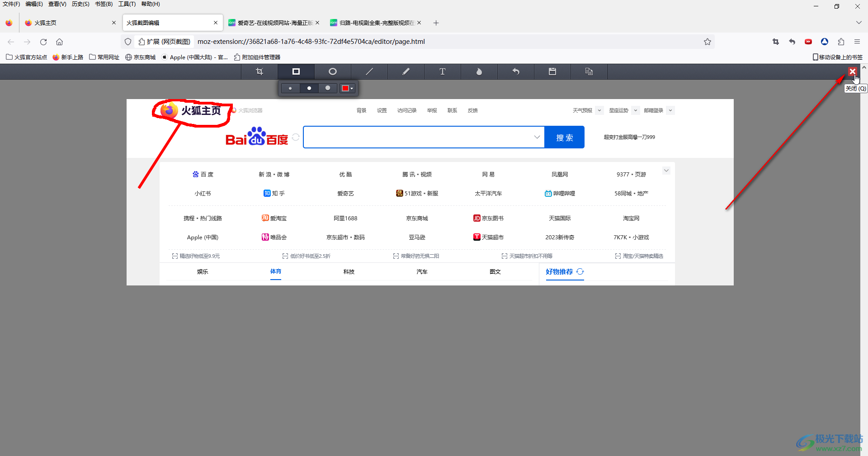The width and height of the screenshot is (868, 456).
Task: Open the red stroke color picker
Action: (348, 88)
